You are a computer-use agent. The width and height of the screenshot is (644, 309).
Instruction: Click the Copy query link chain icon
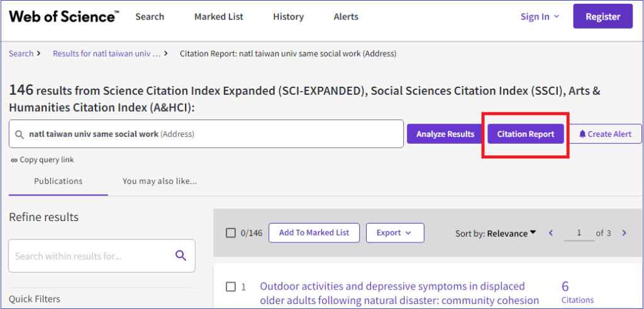(x=14, y=160)
